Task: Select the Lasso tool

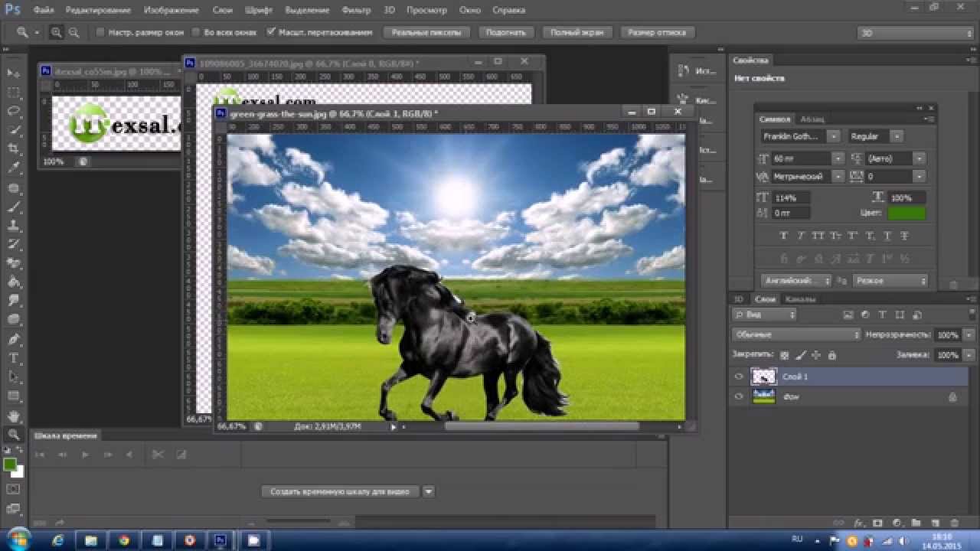Action: [13, 111]
